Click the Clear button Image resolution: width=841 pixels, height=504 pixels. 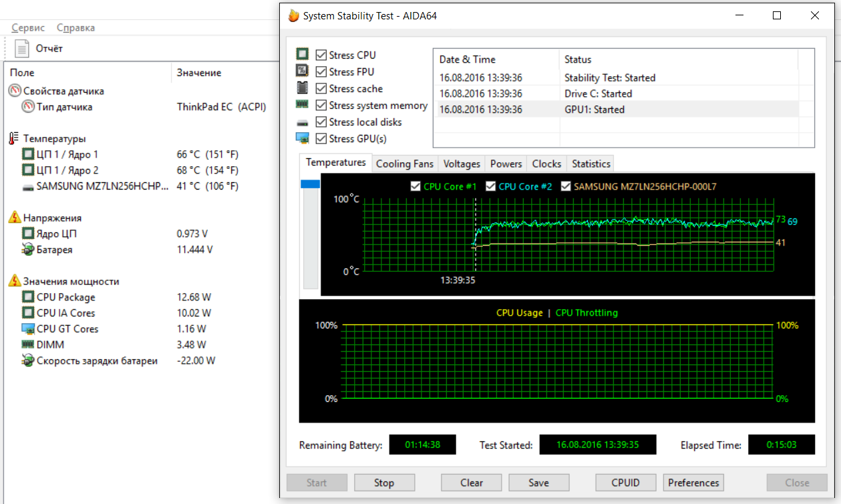[472, 483]
